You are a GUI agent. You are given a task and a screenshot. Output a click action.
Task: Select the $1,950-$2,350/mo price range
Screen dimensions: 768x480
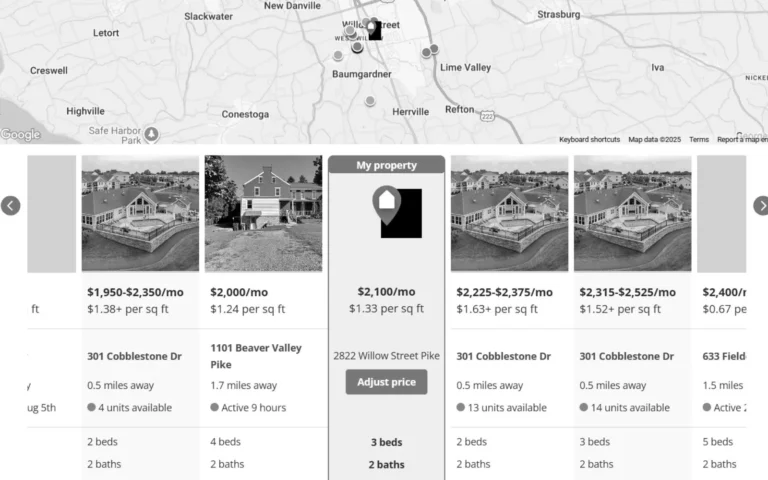pos(135,292)
